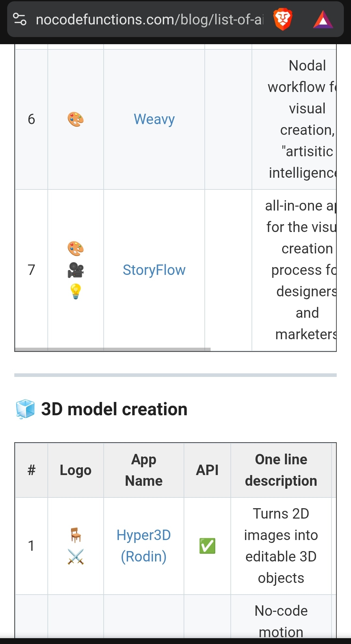Click the movie camera emoji for StoryFlow
This screenshot has width=351, height=644.
click(76, 270)
